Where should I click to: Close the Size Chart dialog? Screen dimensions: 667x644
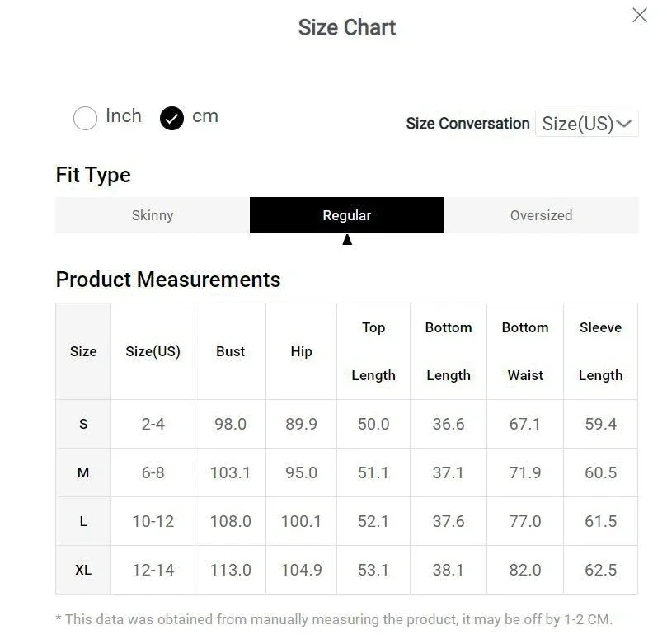coord(640,16)
